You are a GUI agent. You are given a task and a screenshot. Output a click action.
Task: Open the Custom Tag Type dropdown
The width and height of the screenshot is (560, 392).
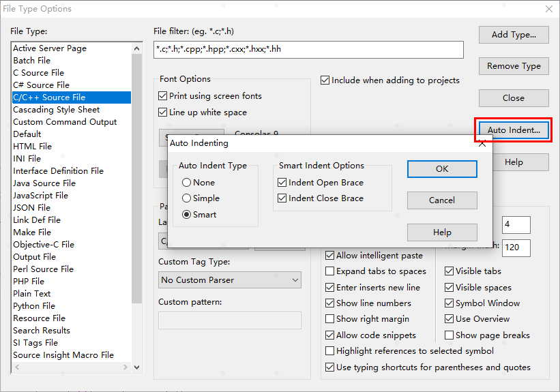230,280
